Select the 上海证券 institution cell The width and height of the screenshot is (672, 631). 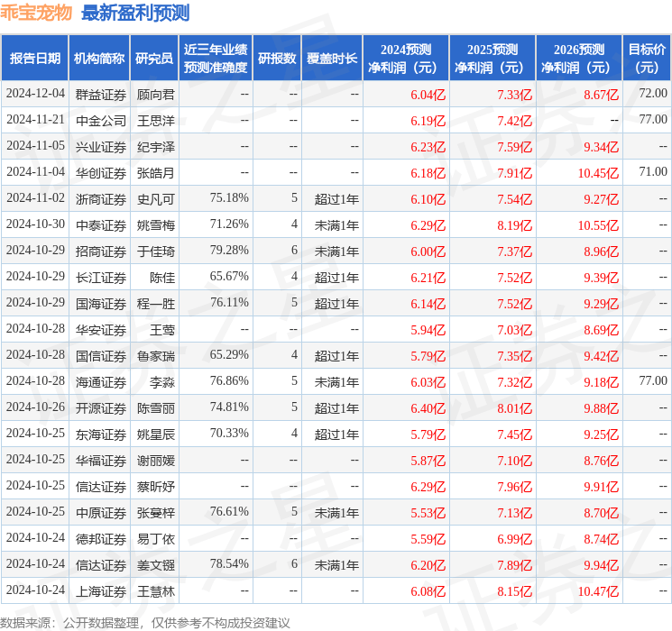point(101,591)
